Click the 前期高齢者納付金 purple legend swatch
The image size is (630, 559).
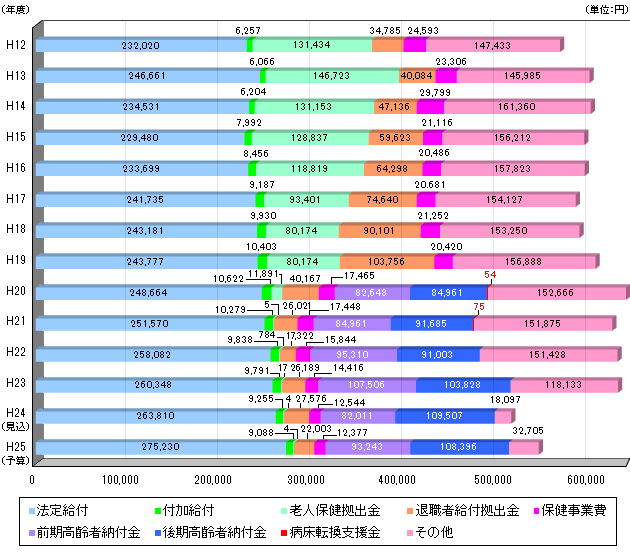[x=32, y=533]
